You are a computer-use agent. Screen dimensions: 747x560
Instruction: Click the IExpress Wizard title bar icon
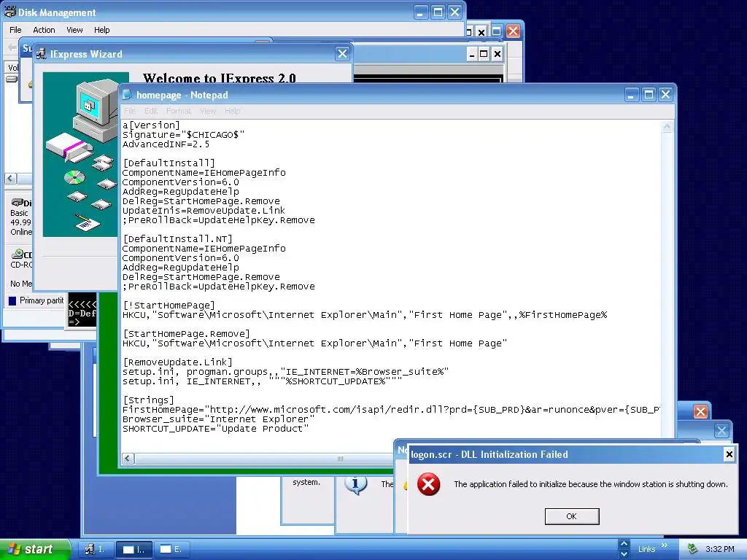[42, 54]
